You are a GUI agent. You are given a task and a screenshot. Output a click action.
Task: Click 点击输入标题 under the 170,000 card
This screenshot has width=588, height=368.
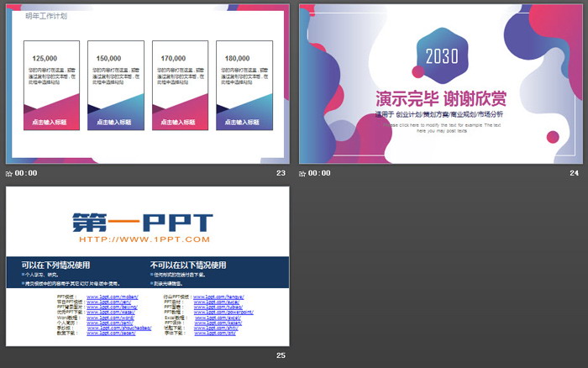pyautogui.click(x=178, y=123)
